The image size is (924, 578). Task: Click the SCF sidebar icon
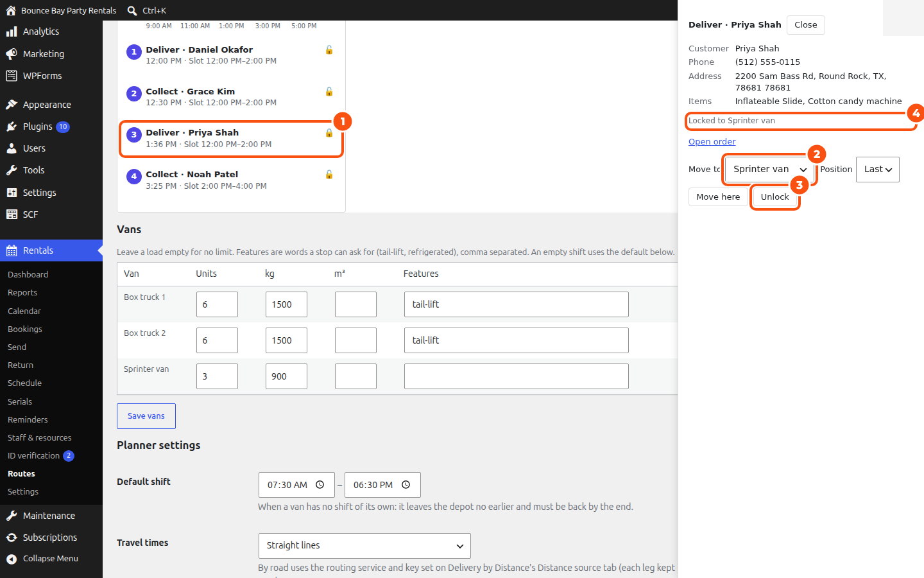point(12,215)
